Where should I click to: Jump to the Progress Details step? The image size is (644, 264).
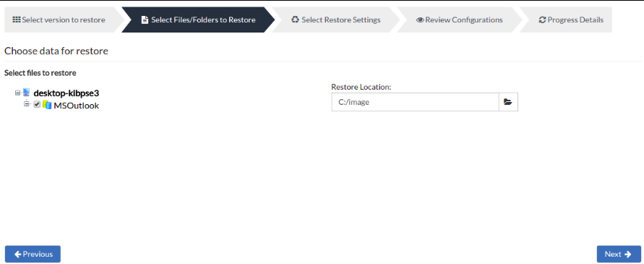coord(571,20)
